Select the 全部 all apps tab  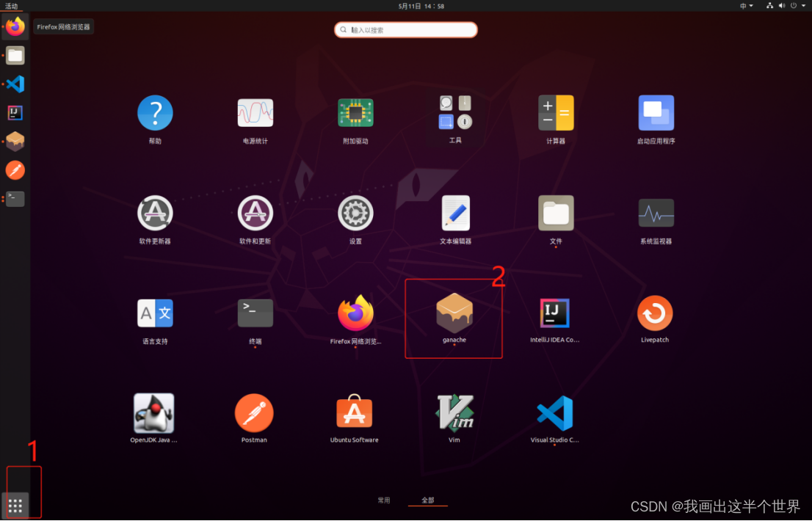pos(428,500)
